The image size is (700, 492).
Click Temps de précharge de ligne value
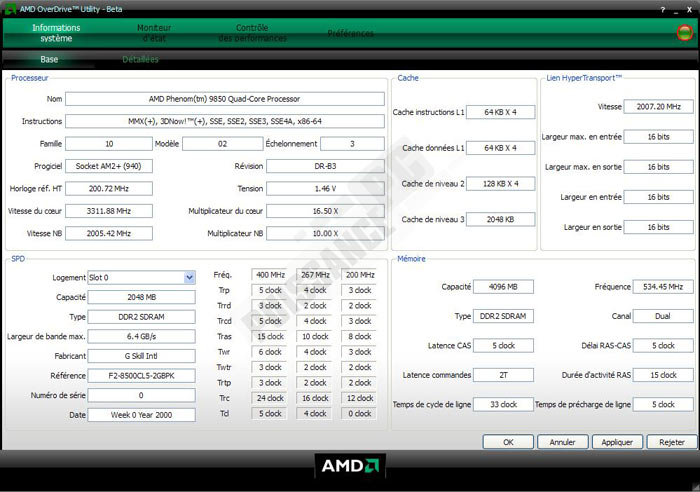coord(663,404)
